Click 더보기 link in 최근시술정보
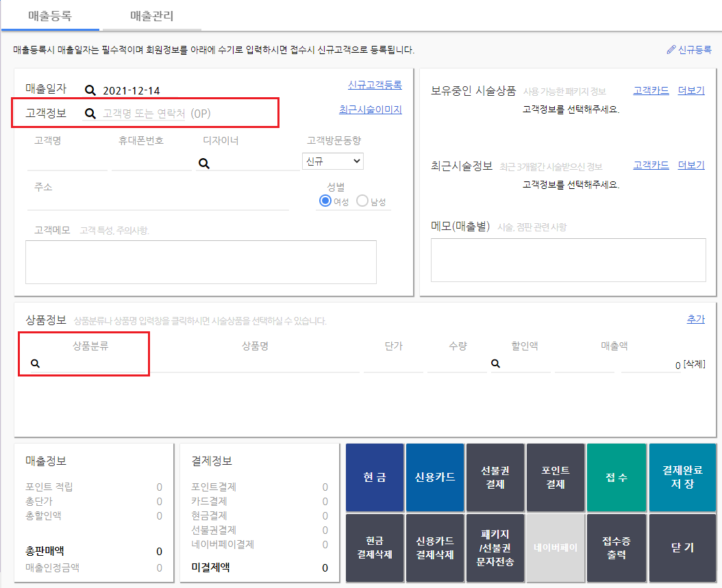Image resolution: width=722 pixels, height=588 pixels. 691,165
